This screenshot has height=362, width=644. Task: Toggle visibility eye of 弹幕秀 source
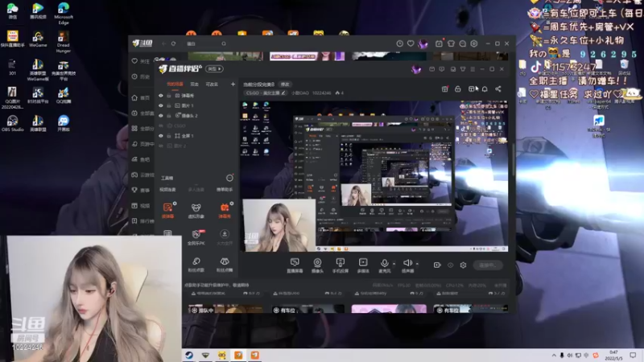coord(161,96)
